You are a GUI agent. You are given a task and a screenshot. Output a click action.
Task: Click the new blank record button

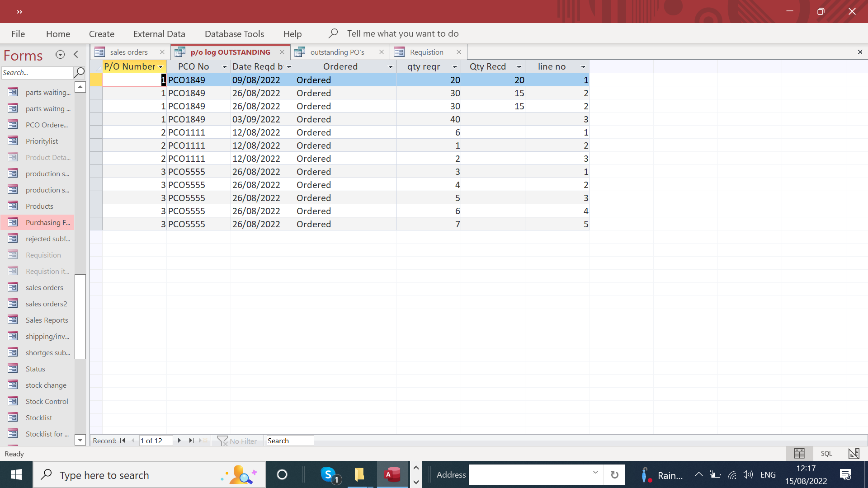tap(203, 441)
